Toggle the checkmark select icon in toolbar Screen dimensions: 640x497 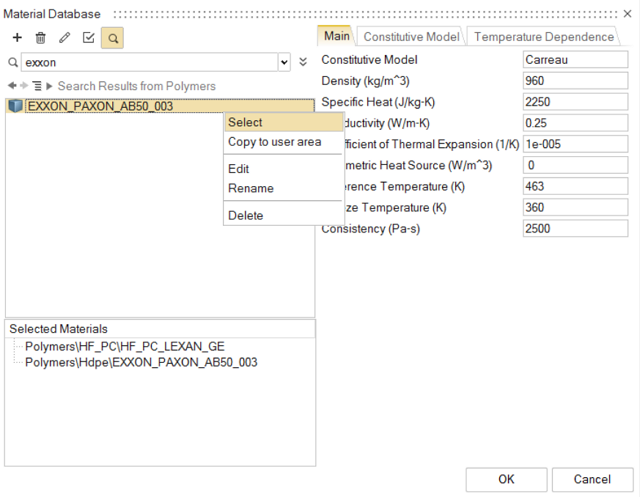click(88, 37)
